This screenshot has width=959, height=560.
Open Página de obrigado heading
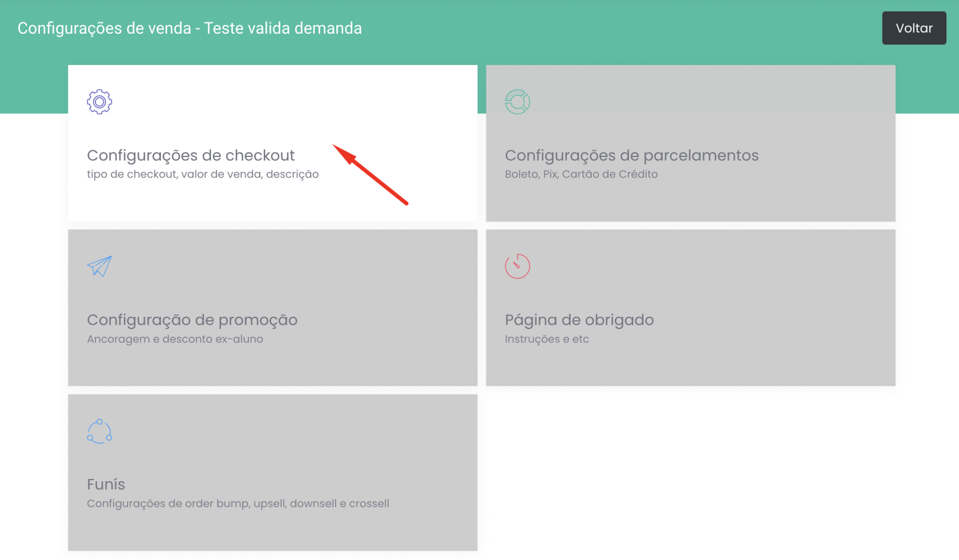[x=579, y=320]
